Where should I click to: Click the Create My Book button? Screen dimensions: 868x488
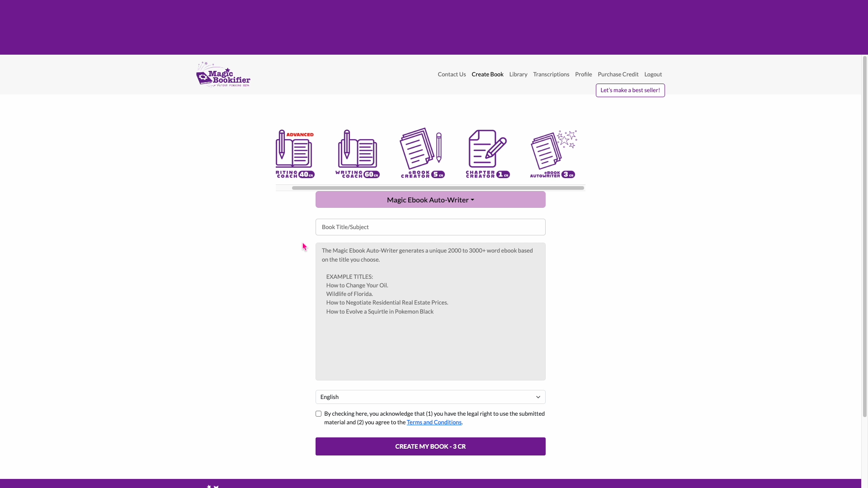tap(430, 446)
